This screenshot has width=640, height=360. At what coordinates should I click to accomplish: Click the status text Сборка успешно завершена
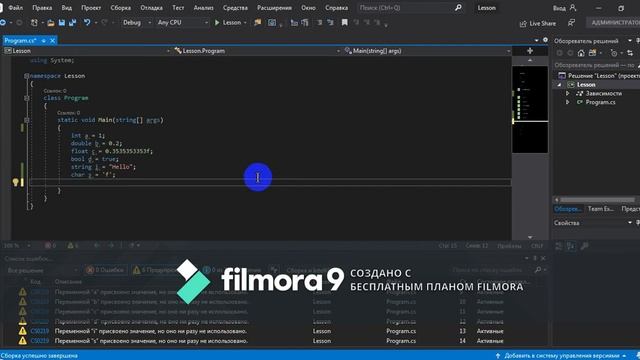point(39,356)
